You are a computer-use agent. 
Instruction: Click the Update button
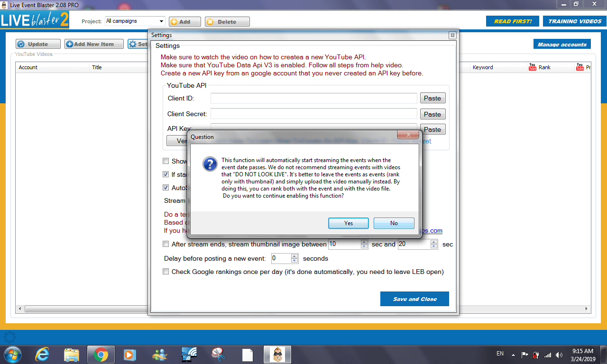pyautogui.click(x=38, y=44)
